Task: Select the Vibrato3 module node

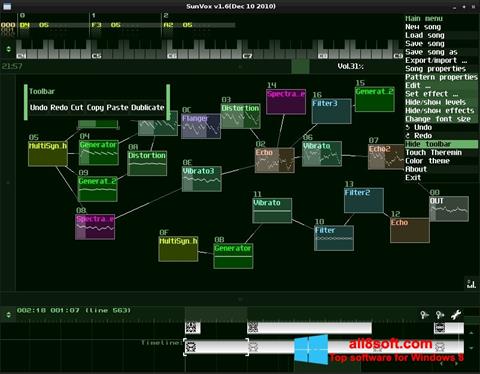Action: pyautogui.click(x=201, y=179)
